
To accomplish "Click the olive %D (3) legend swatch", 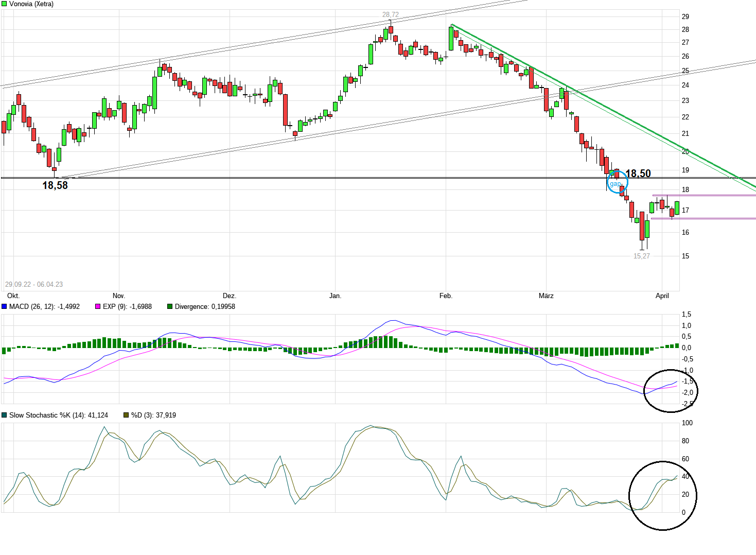I will click(126, 415).
